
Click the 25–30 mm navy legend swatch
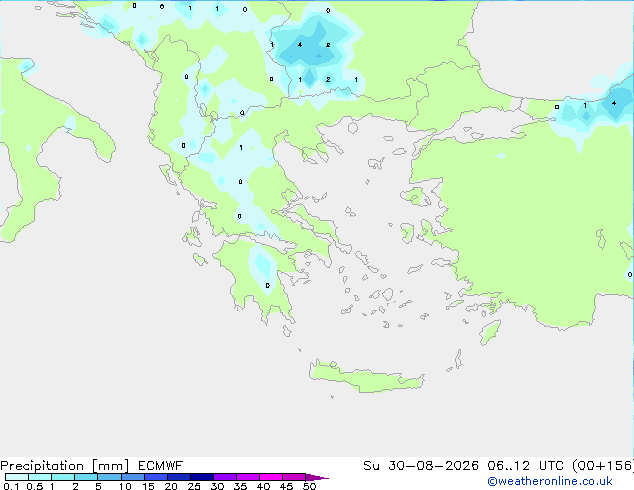coord(202,477)
